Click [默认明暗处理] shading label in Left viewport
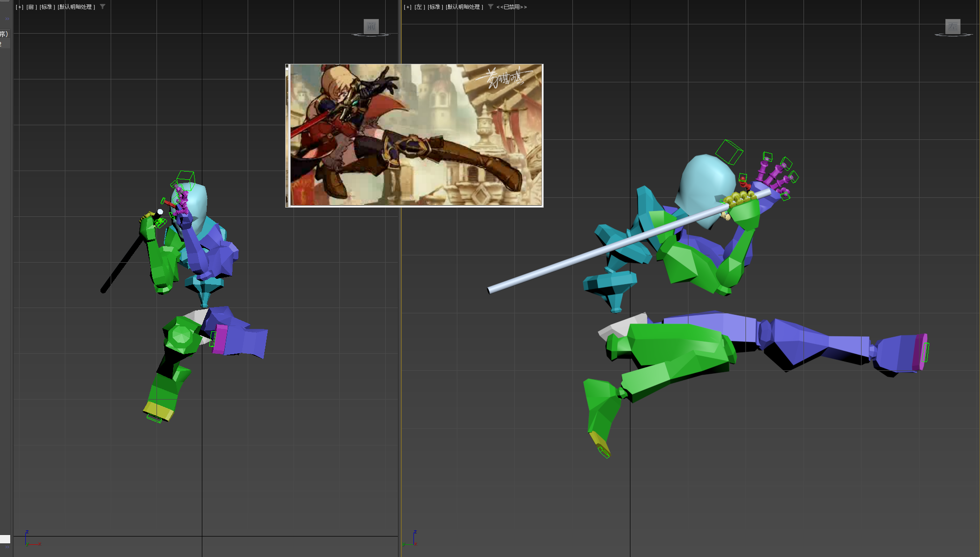980x557 pixels. 464,7
